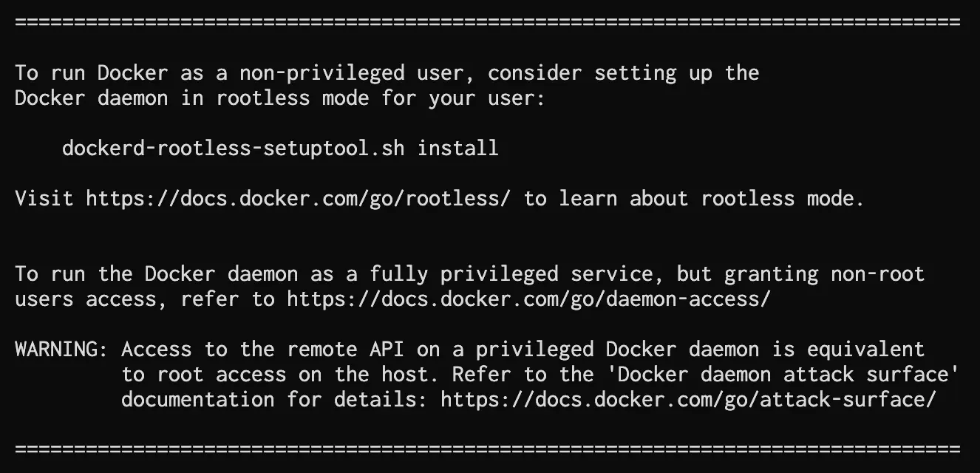Click the dockerd-rootless-setuptool.sh command text

pos(233,148)
